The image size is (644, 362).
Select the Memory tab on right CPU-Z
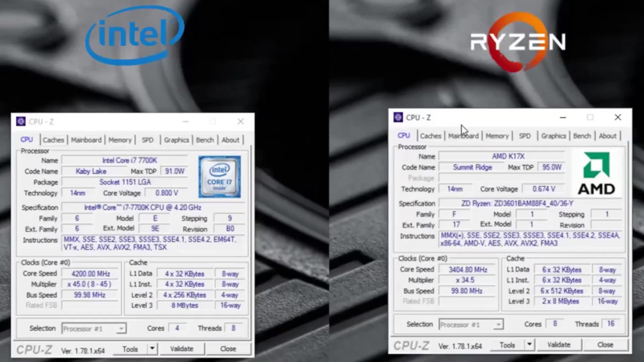pyautogui.click(x=497, y=136)
